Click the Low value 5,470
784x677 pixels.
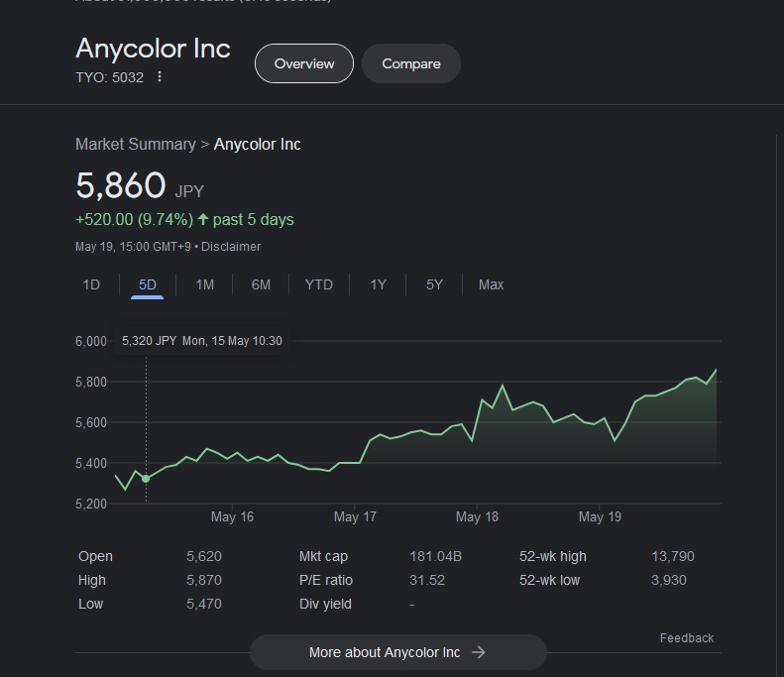(204, 604)
